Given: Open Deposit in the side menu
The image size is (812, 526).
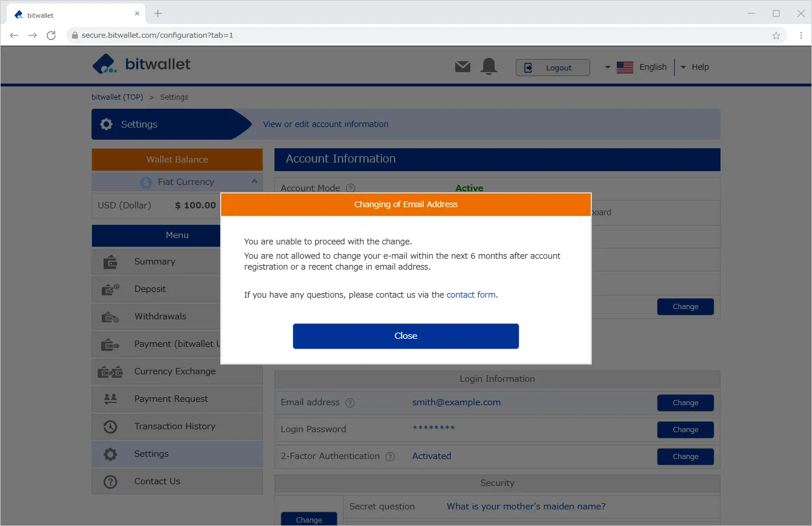Looking at the screenshot, I should (177, 290).
